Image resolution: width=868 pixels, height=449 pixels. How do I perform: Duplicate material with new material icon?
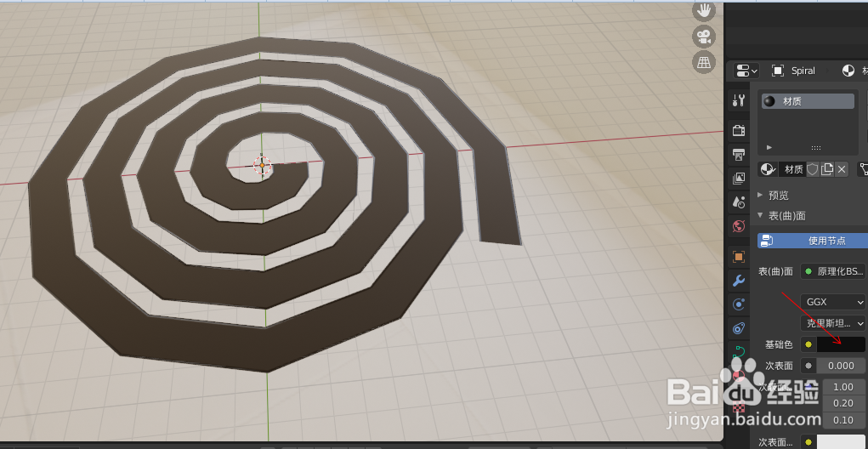[x=826, y=169]
